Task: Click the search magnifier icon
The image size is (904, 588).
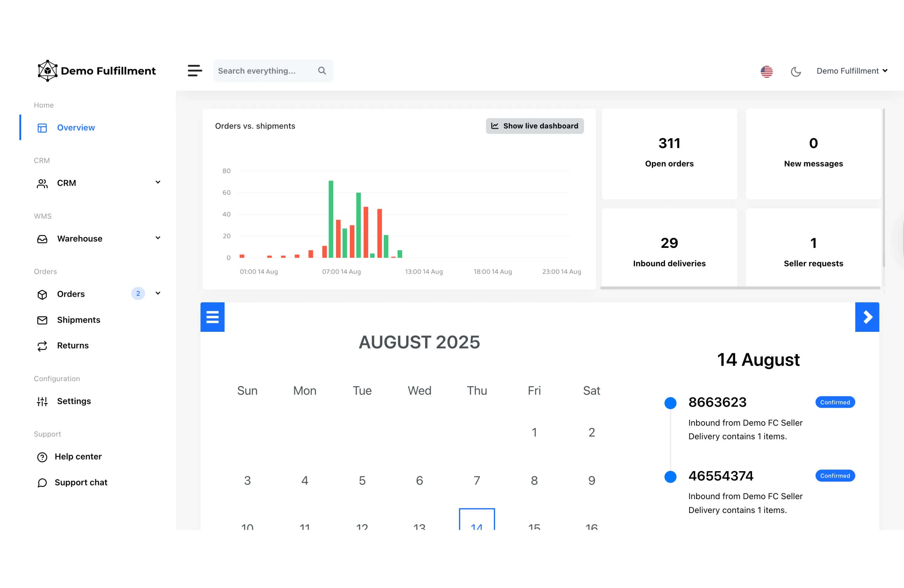Action: (322, 71)
